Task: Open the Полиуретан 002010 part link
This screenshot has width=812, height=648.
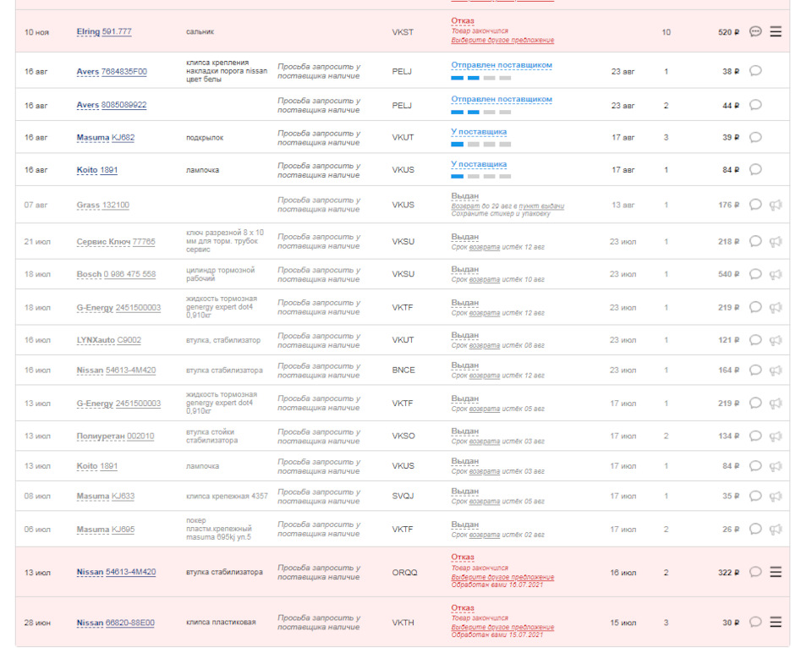Action: click(116, 437)
